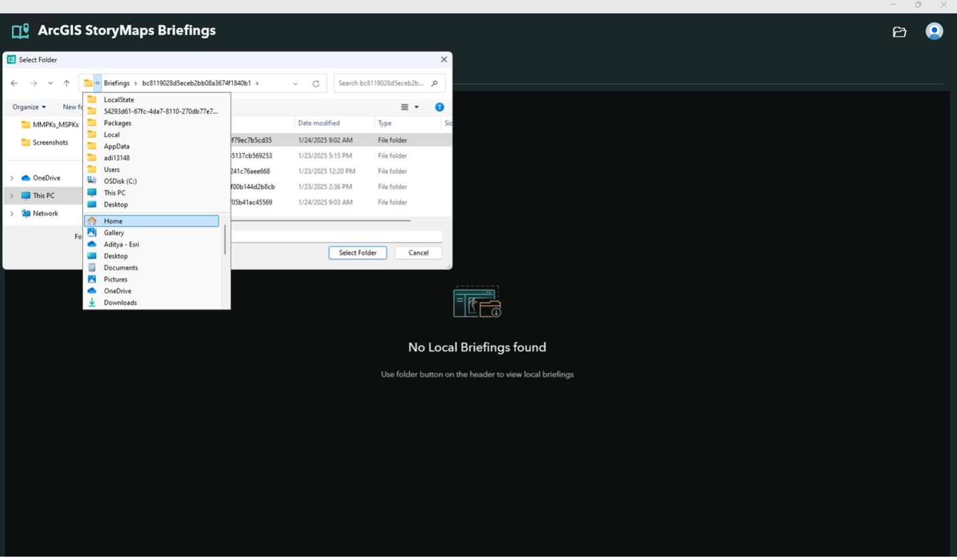Click the Folder name text field
The image size is (957, 560).
336,237
